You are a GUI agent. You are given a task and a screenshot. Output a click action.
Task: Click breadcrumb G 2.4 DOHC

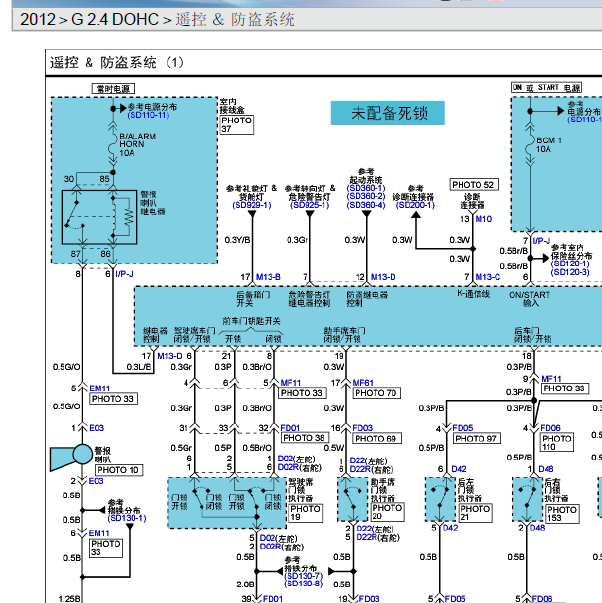[115, 19]
